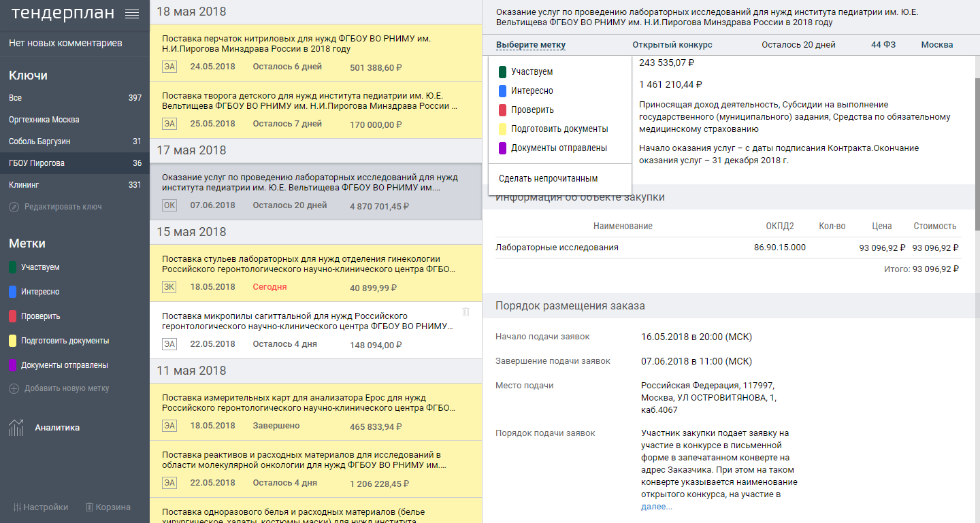Image resolution: width=980 pixels, height=523 pixels.
Task: Click the Лабораторные исследования table cell
Action: click(557, 248)
